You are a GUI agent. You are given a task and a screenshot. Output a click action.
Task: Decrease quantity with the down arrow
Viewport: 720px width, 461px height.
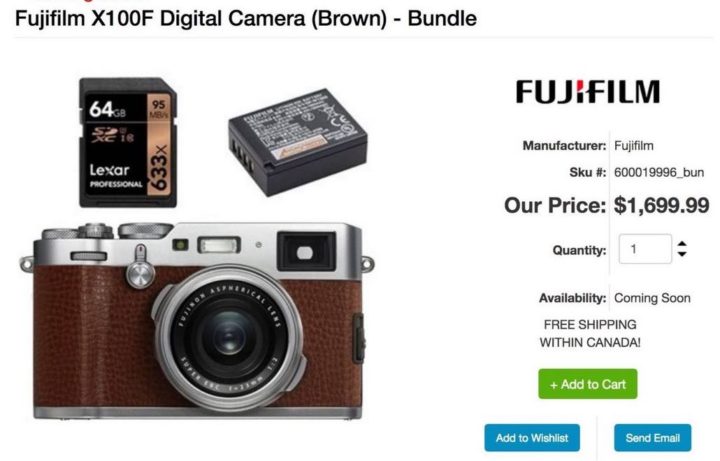click(682, 254)
